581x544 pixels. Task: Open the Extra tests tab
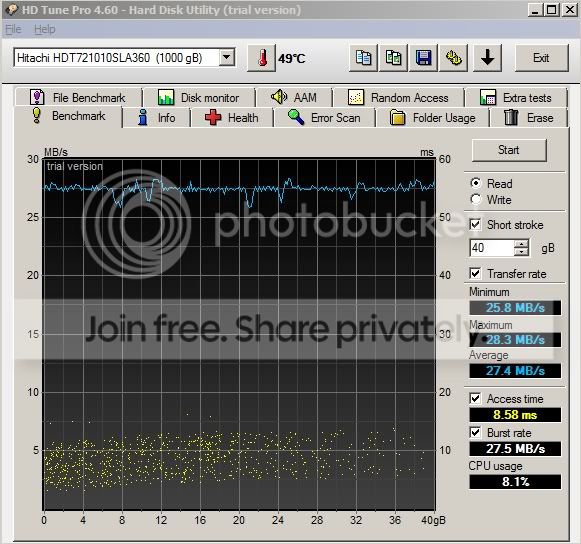pyautogui.click(x=516, y=98)
